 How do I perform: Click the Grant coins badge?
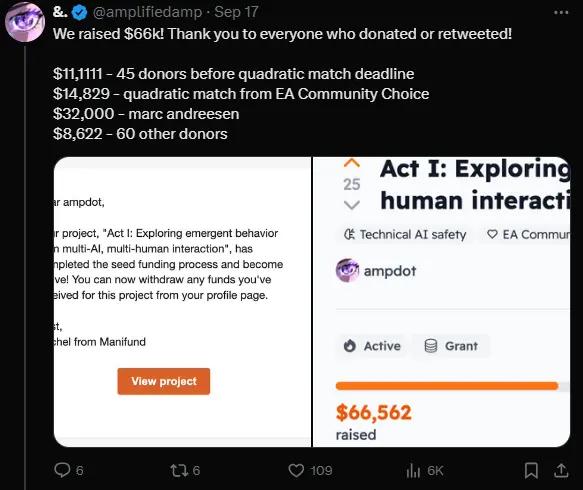click(451, 346)
